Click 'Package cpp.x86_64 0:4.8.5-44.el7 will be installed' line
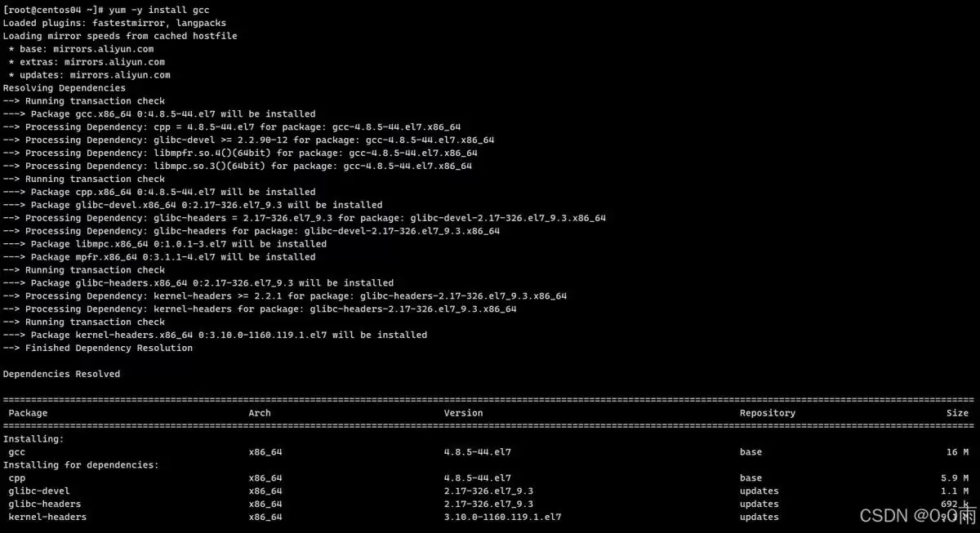This screenshot has width=980, height=533. (x=159, y=193)
